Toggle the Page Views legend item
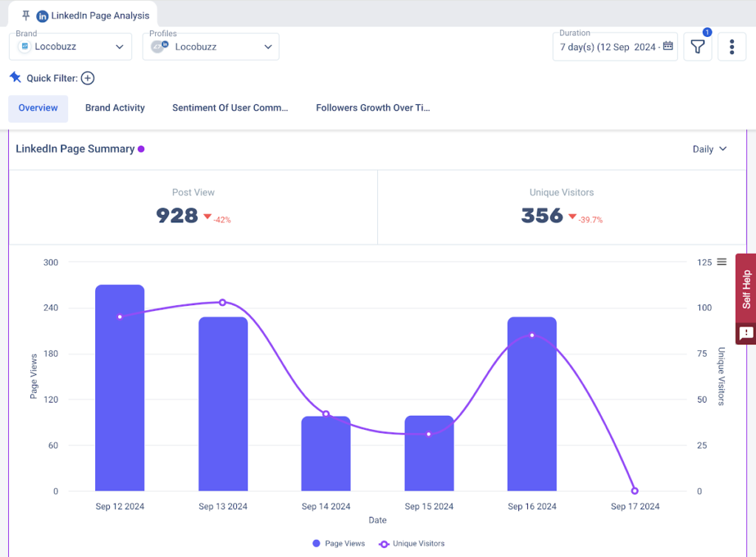 (x=339, y=544)
